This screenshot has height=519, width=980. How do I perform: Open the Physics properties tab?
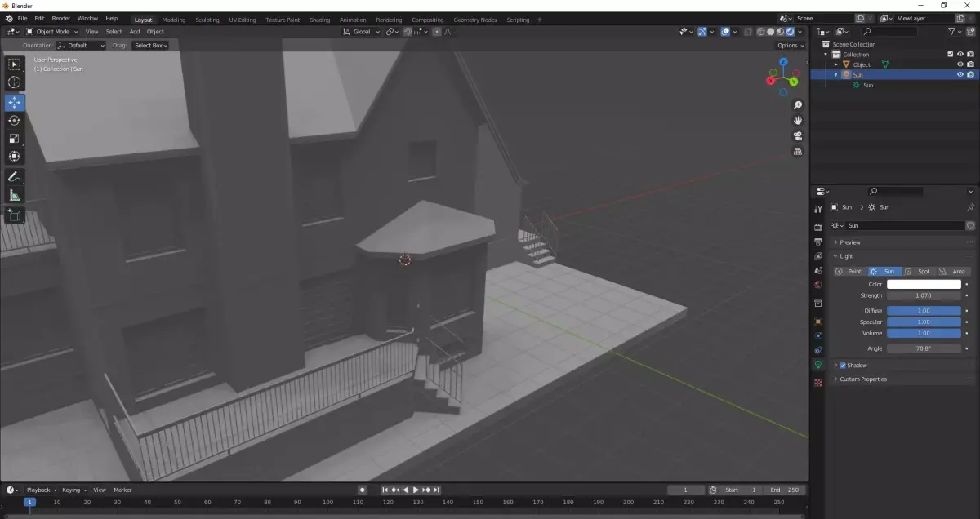[x=818, y=336]
